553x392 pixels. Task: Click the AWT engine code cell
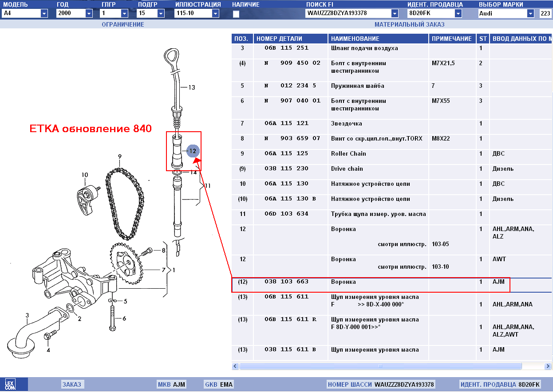click(x=499, y=259)
